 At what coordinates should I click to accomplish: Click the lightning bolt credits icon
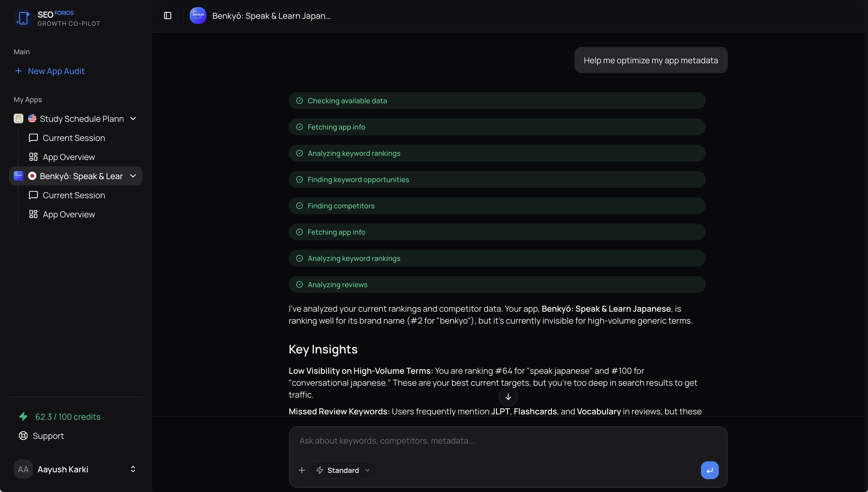point(23,416)
